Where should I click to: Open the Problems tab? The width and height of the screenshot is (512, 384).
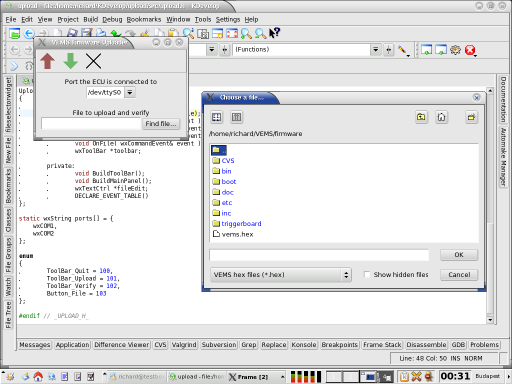click(x=484, y=345)
